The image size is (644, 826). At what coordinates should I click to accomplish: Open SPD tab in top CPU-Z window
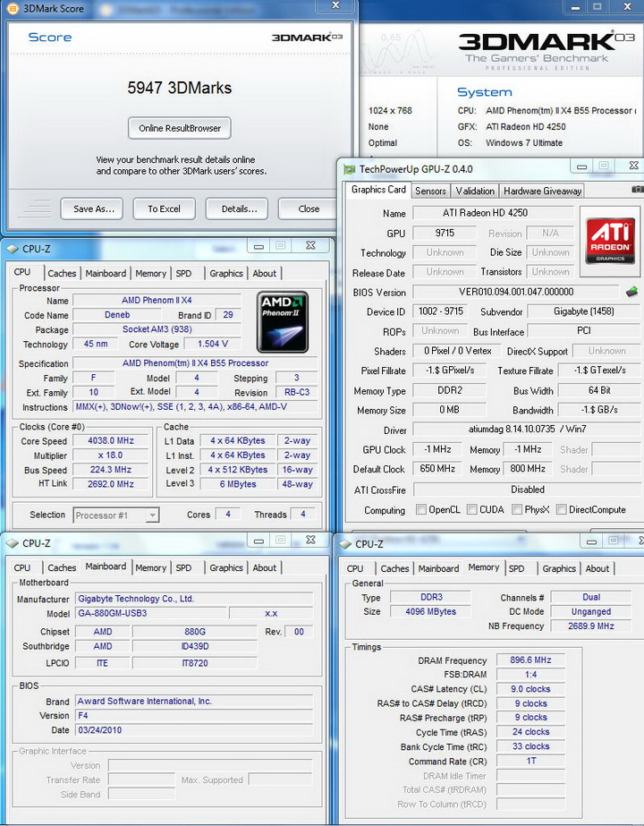coord(183,274)
